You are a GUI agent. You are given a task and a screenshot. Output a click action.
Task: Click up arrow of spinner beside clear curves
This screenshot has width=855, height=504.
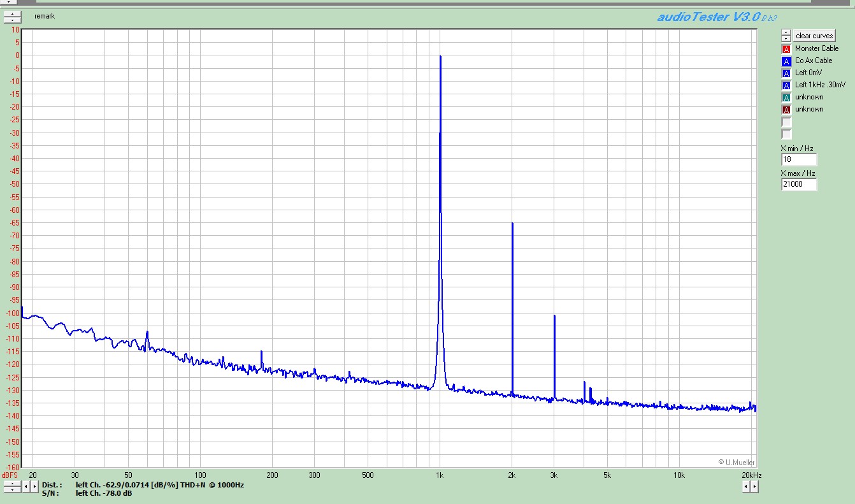786,32
